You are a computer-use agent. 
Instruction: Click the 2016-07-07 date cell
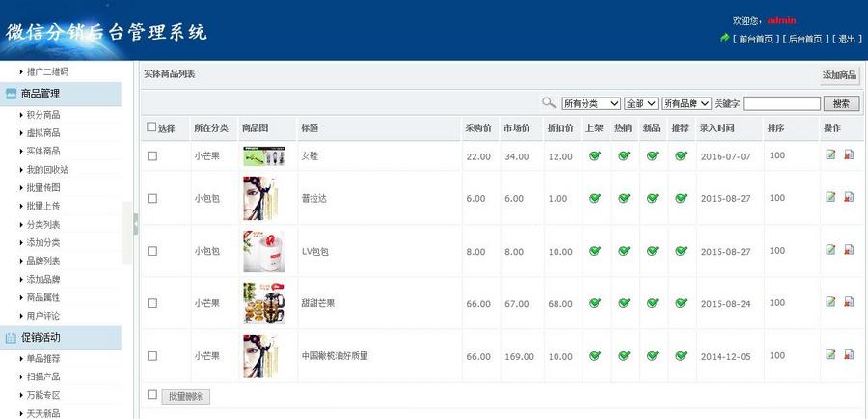[x=725, y=156]
